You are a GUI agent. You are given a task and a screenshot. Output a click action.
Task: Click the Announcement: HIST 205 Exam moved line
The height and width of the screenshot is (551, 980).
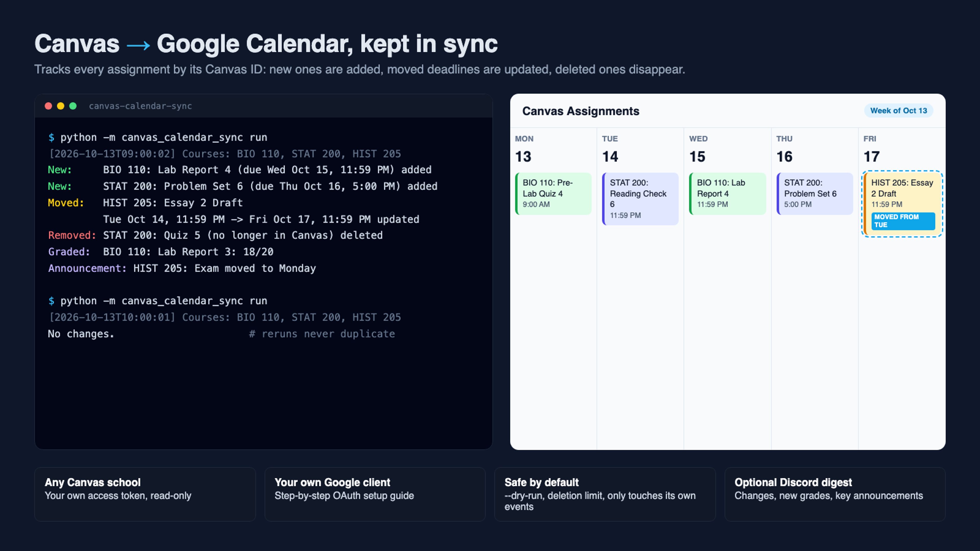click(182, 268)
